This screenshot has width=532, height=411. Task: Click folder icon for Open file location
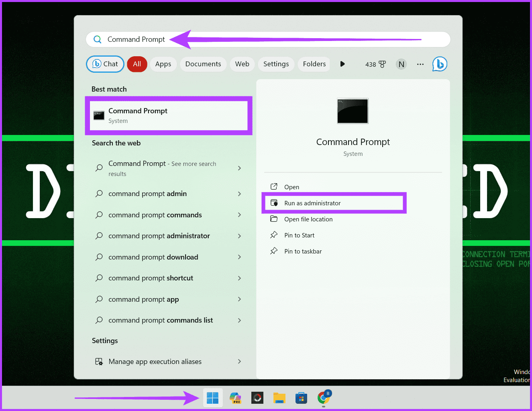274,219
